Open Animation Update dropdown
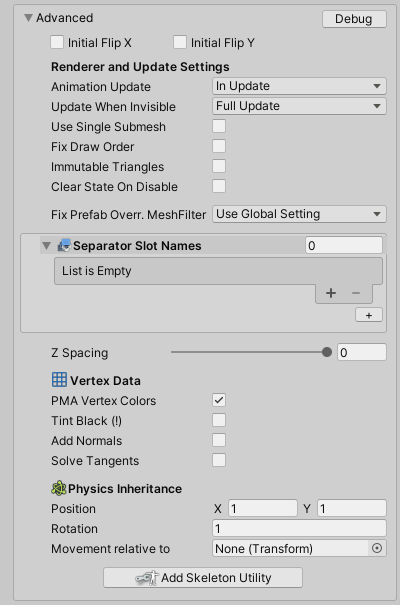Screen dimensions: 400x605 click(x=299, y=86)
